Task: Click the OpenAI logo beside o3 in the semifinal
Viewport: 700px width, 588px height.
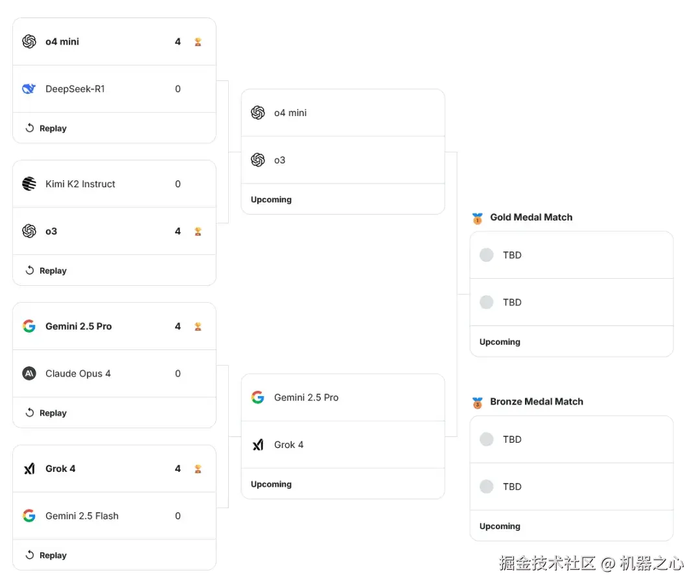Action: tap(258, 160)
